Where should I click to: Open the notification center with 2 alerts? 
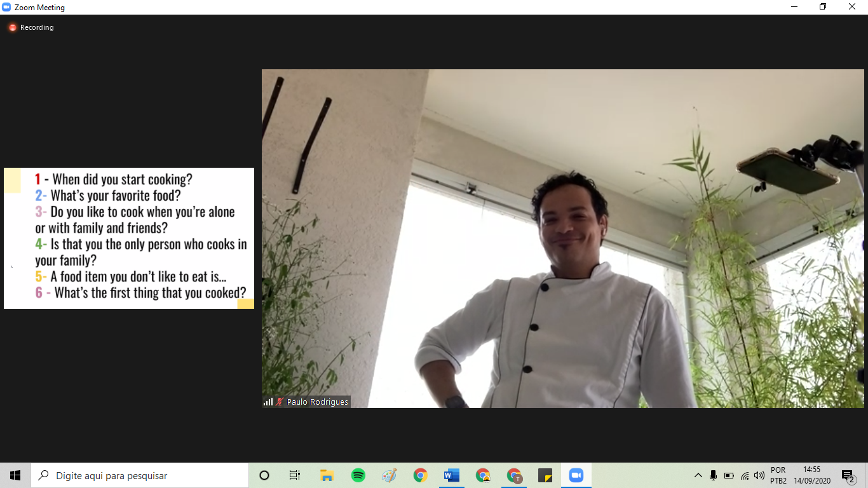[848, 475]
